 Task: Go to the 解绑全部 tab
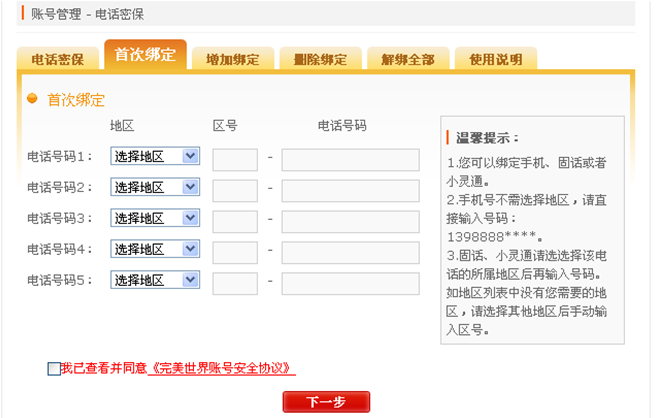tap(408, 59)
